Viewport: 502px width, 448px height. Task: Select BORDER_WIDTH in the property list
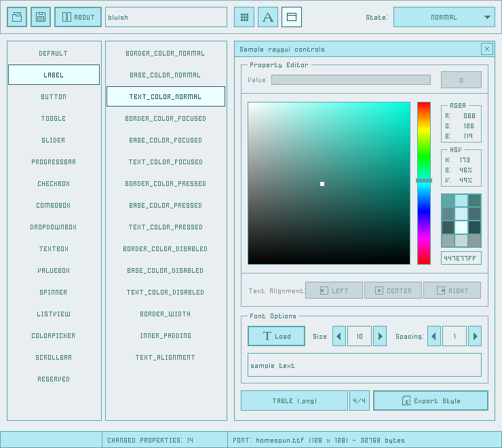click(166, 314)
